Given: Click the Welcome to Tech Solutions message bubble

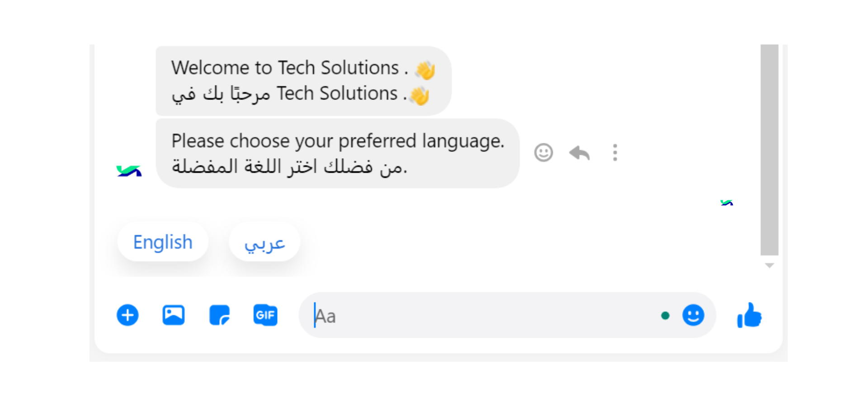Looking at the screenshot, I should coord(303,81).
